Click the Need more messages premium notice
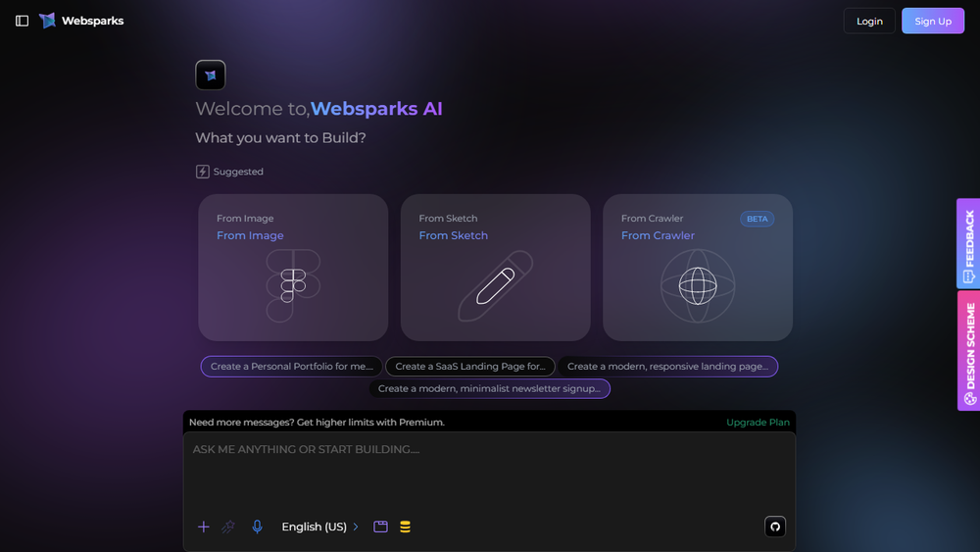The image size is (980, 552). pos(317,422)
